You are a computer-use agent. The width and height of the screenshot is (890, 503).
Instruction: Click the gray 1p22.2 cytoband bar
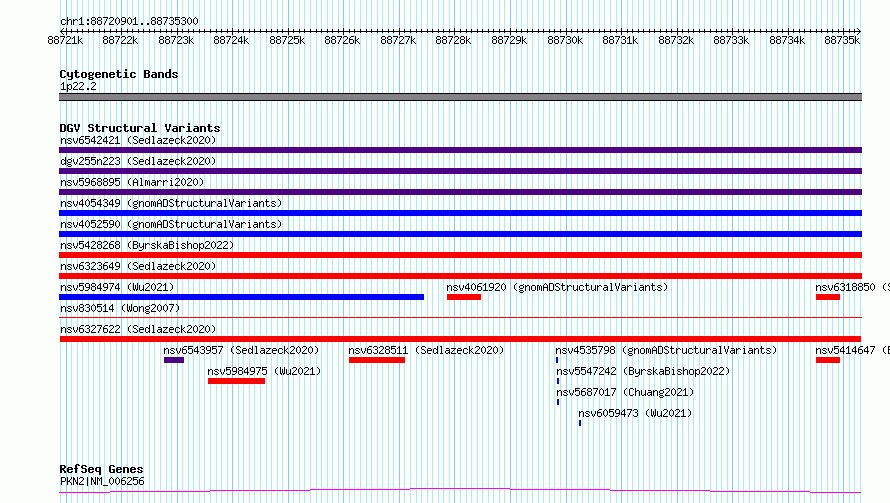click(460, 97)
